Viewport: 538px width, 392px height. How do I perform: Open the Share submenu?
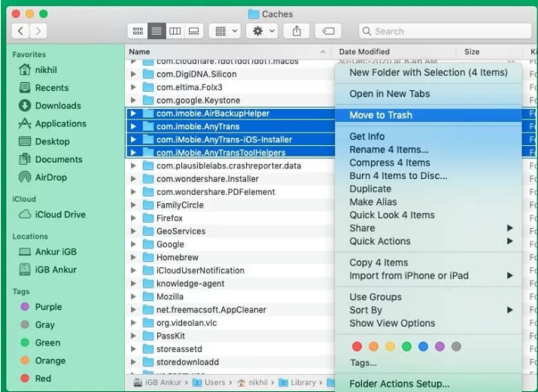click(x=428, y=228)
